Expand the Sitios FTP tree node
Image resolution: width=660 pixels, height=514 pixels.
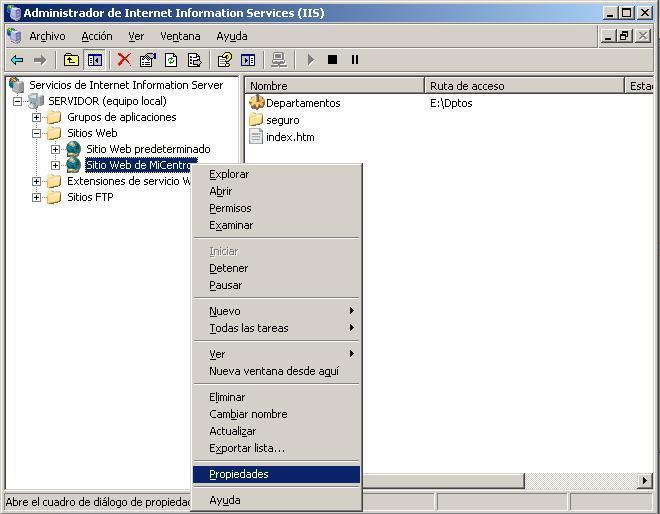pyautogui.click(x=37, y=197)
